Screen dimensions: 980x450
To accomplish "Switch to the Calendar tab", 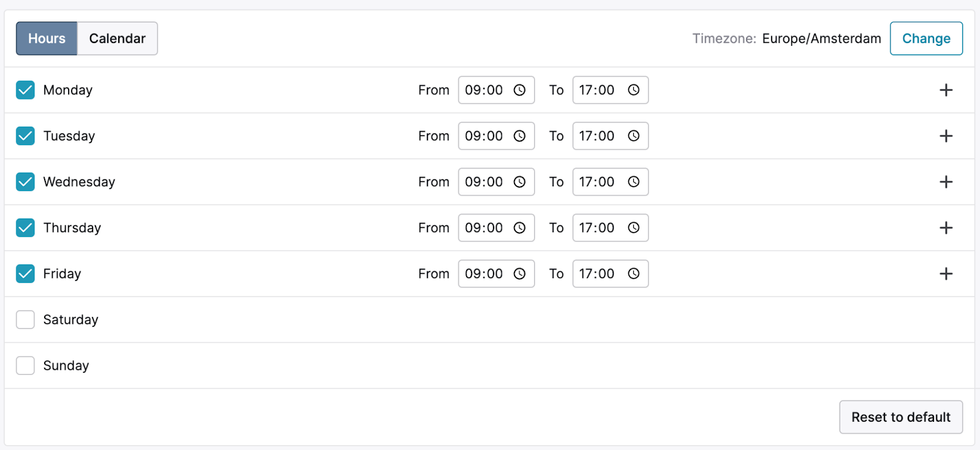I will tap(117, 39).
